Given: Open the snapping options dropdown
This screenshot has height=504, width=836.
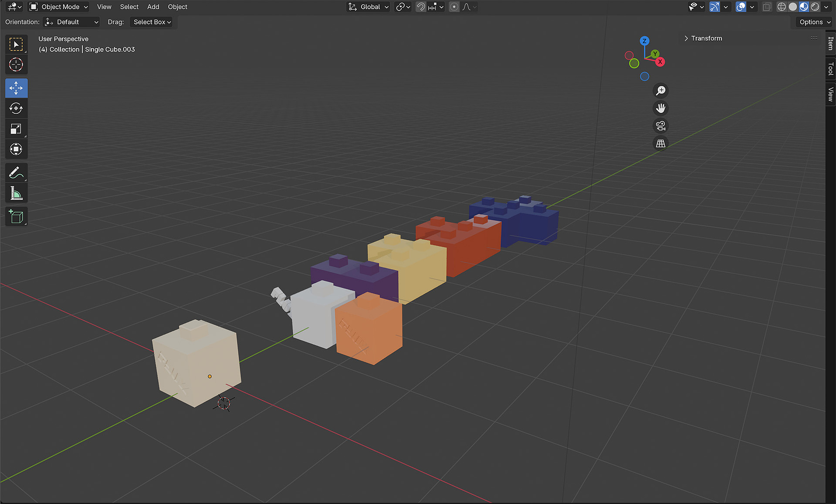Looking at the screenshot, I should tap(436, 7).
